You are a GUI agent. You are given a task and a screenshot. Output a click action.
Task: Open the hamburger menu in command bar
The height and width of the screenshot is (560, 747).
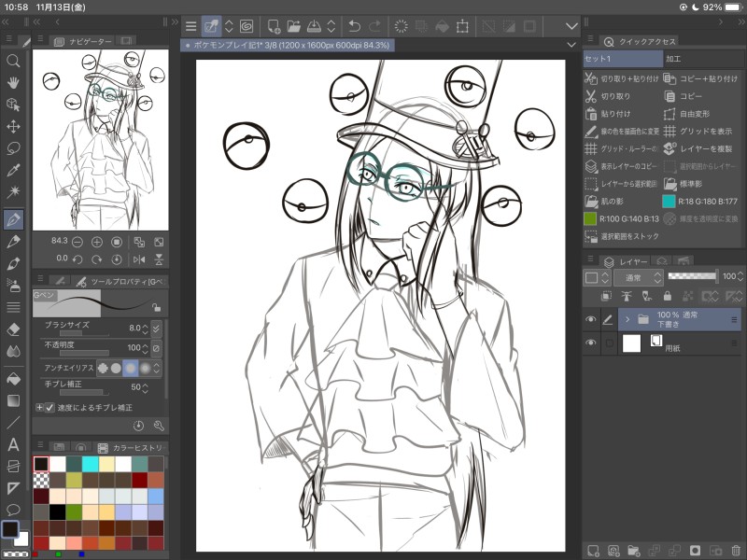pos(191,26)
